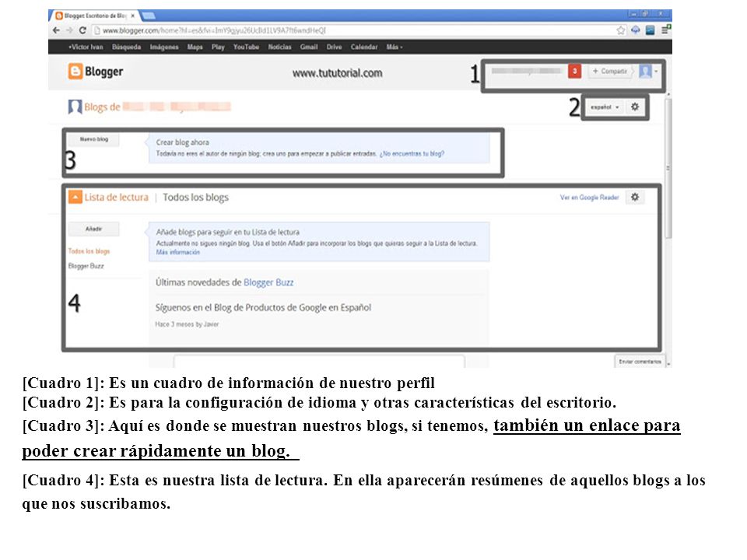This screenshot has width=747, height=560.
Task: Open Gmail in Google bar
Action: tap(309, 47)
